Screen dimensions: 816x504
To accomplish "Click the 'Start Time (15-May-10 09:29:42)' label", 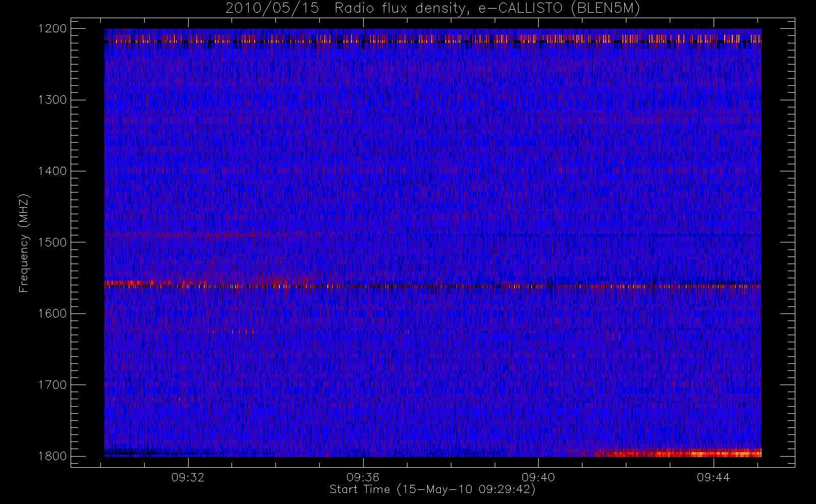I will click(x=433, y=489).
